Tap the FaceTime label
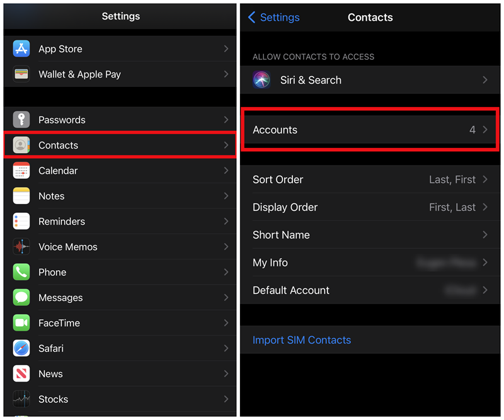The height and width of the screenshot is (420, 504). coord(59,323)
